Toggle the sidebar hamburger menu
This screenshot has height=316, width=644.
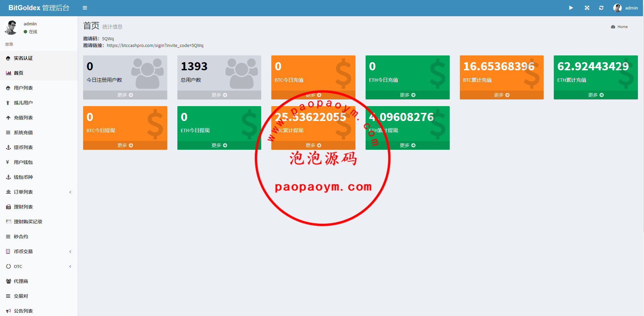point(85,8)
